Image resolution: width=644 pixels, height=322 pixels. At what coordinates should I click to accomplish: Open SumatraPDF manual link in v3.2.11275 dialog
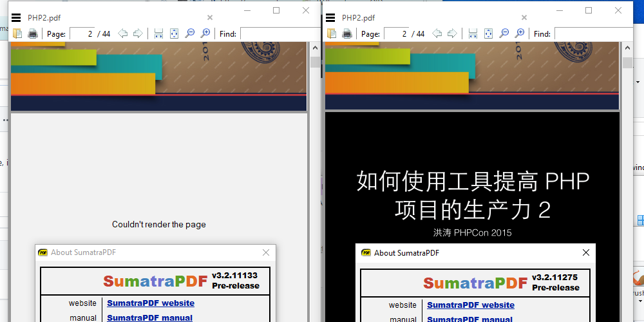point(469,319)
